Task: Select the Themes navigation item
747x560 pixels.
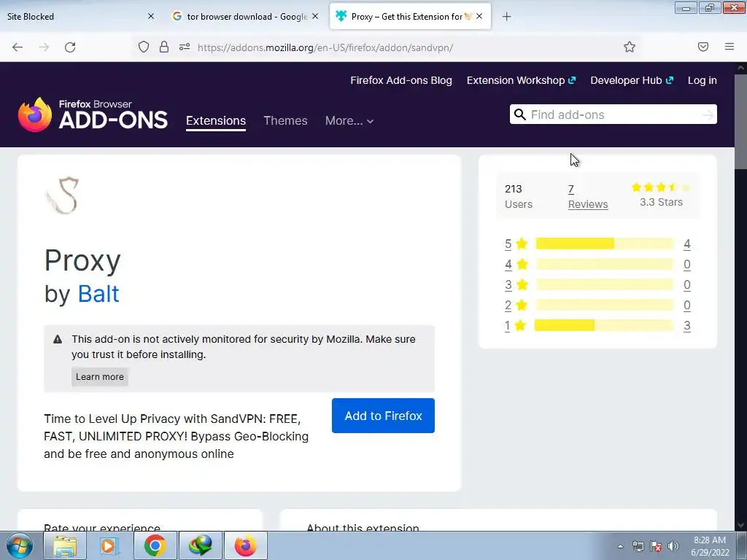Action: point(285,120)
